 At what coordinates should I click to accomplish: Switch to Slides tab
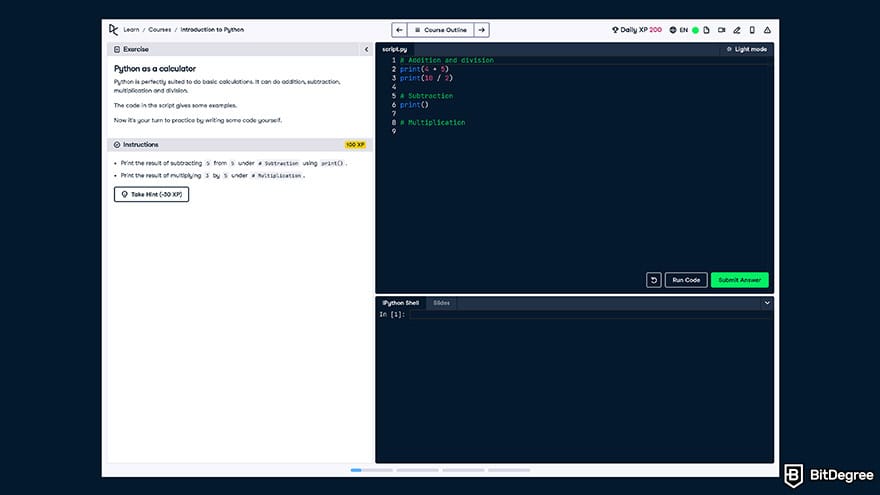point(442,303)
